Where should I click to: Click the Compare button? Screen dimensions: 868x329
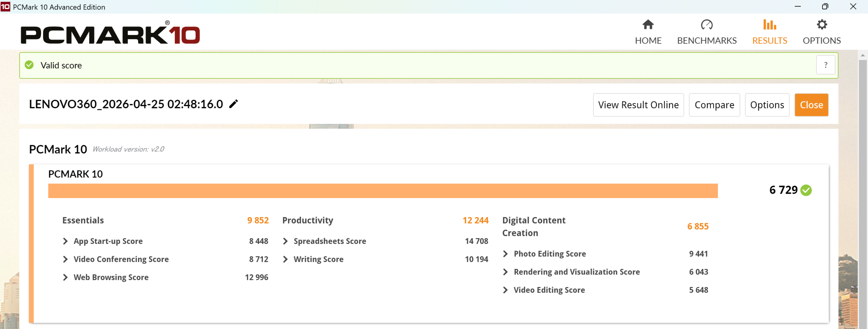714,105
